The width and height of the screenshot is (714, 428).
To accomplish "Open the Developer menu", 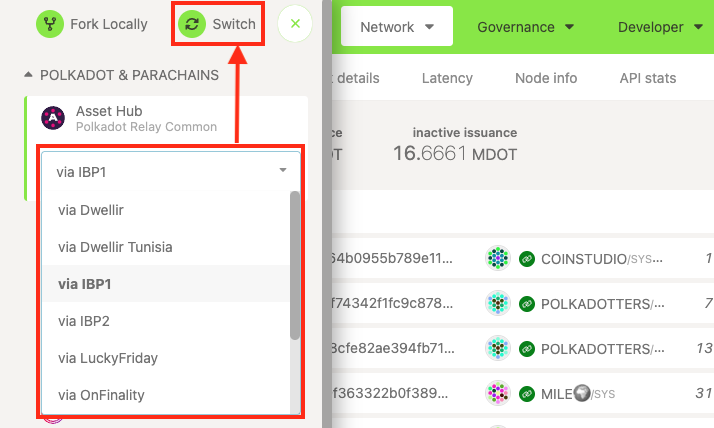I will tap(660, 27).
